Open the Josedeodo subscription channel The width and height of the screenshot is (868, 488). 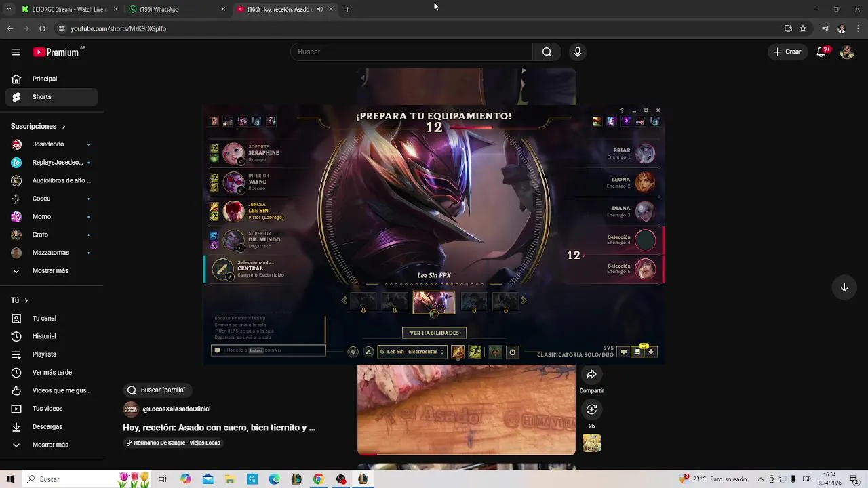pos(52,144)
